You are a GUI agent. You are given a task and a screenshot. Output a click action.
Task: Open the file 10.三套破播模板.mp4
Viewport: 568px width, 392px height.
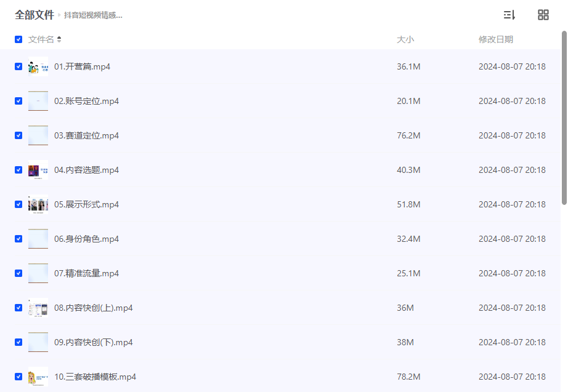(95, 377)
